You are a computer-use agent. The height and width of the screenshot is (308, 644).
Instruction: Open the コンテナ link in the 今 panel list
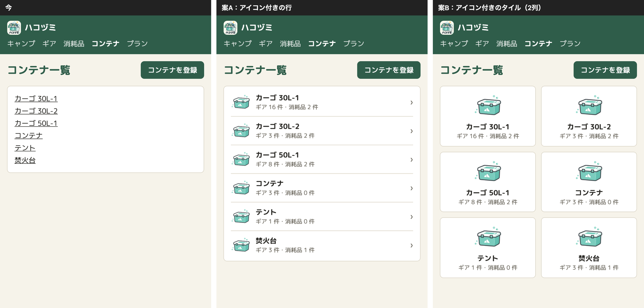(x=28, y=136)
